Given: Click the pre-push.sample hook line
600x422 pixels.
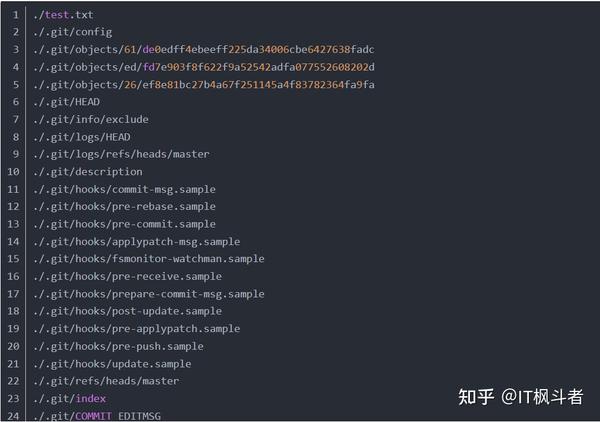Looking at the screenshot, I should (118, 346).
